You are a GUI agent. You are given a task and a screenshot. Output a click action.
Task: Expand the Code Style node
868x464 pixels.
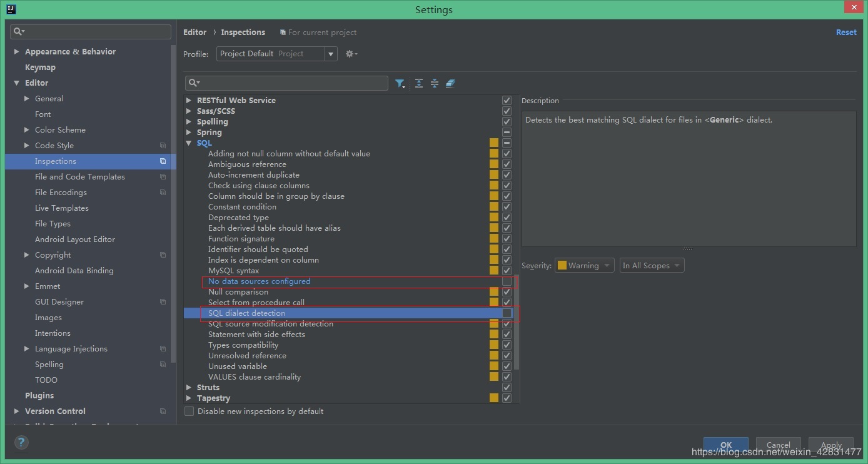[26, 146]
